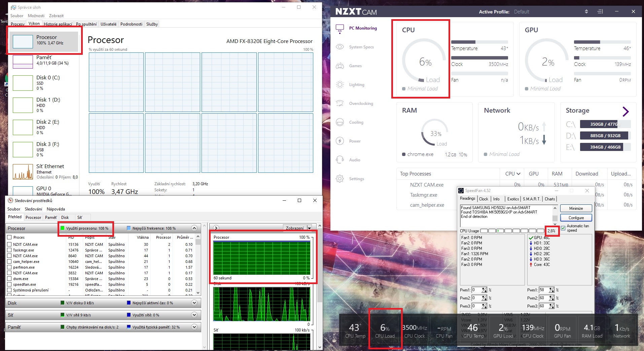Disable Automatic fan speed in SpeedFan
Screen dimensions: 644x351
tap(563, 228)
